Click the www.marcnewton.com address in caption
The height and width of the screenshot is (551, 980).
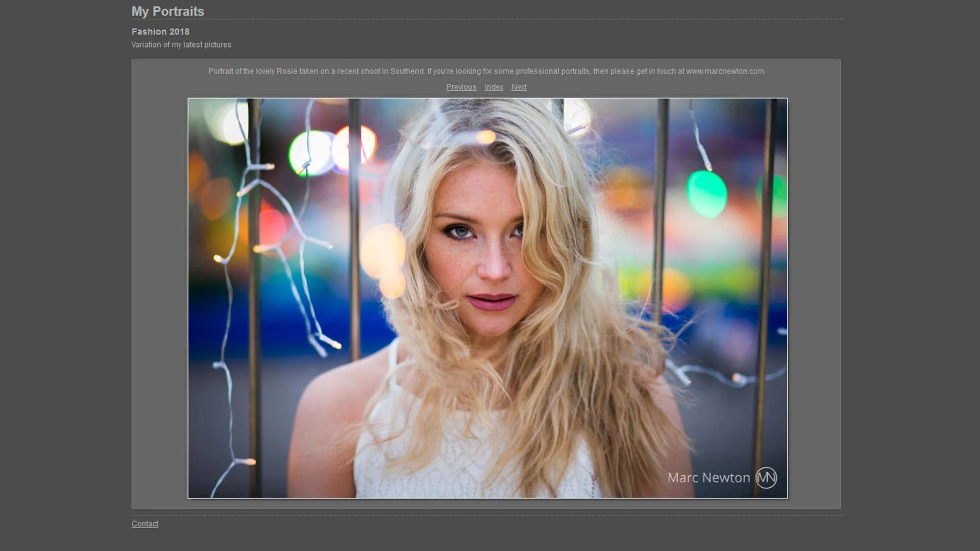click(725, 71)
